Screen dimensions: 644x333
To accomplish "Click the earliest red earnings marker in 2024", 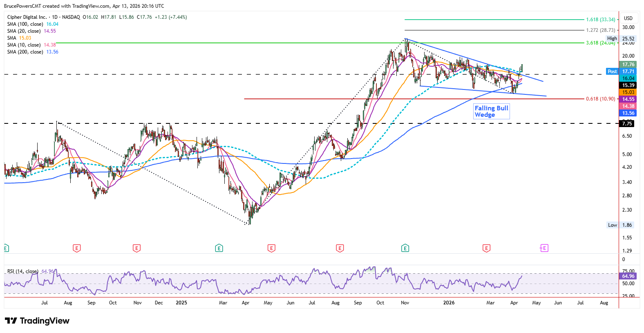I will click(76, 248).
